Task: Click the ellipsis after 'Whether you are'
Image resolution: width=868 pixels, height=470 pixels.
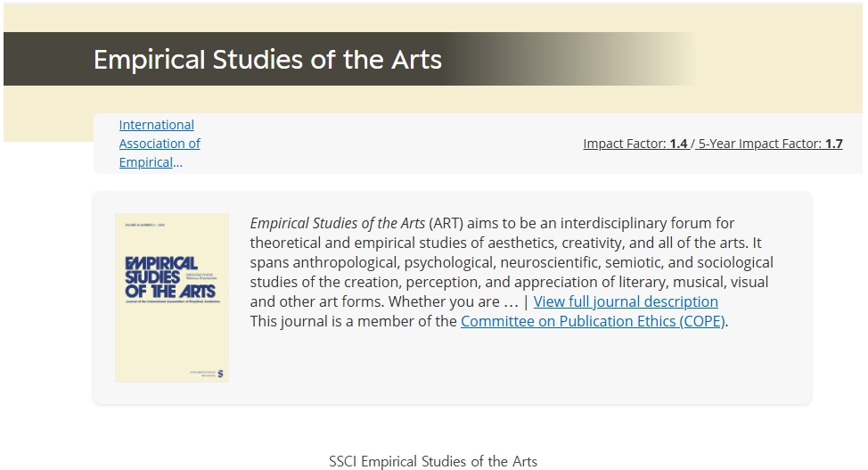Action: tap(511, 301)
